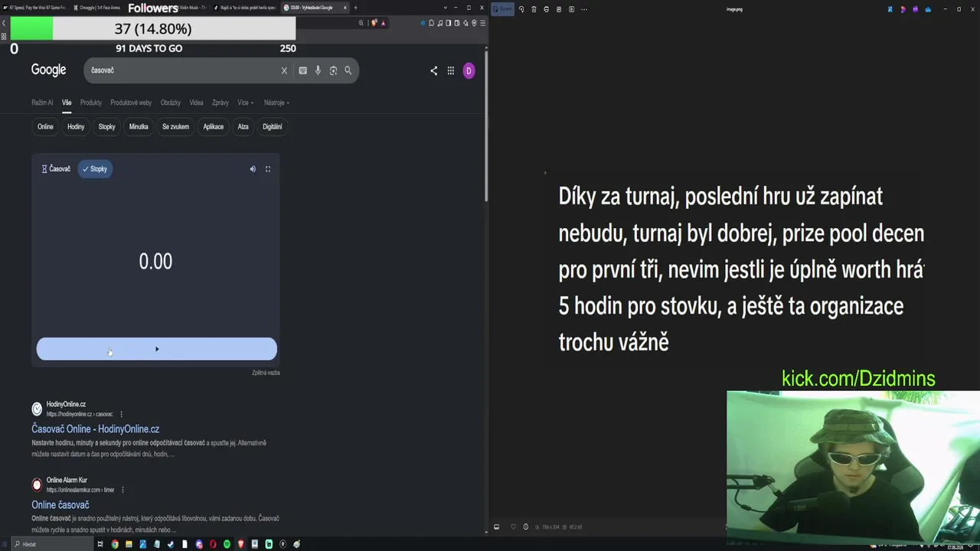Viewport: 980px width, 551px height.
Task: Open Opera browser from the taskbar
Action: (213, 544)
